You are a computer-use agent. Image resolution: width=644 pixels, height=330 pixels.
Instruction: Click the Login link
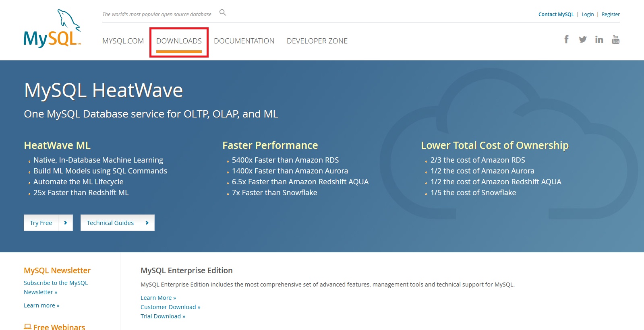point(588,14)
